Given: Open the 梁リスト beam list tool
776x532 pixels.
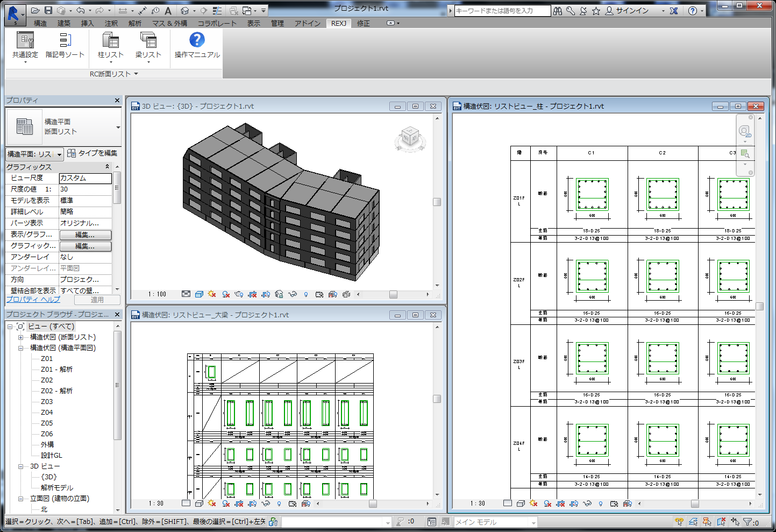Looking at the screenshot, I should pyautogui.click(x=148, y=47).
